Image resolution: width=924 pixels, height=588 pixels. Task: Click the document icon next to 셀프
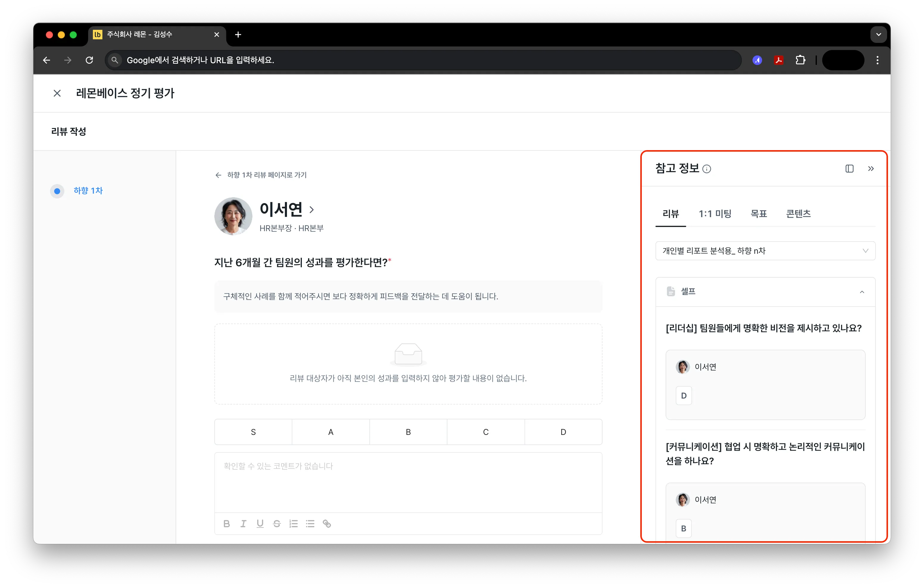coord(671,292)
